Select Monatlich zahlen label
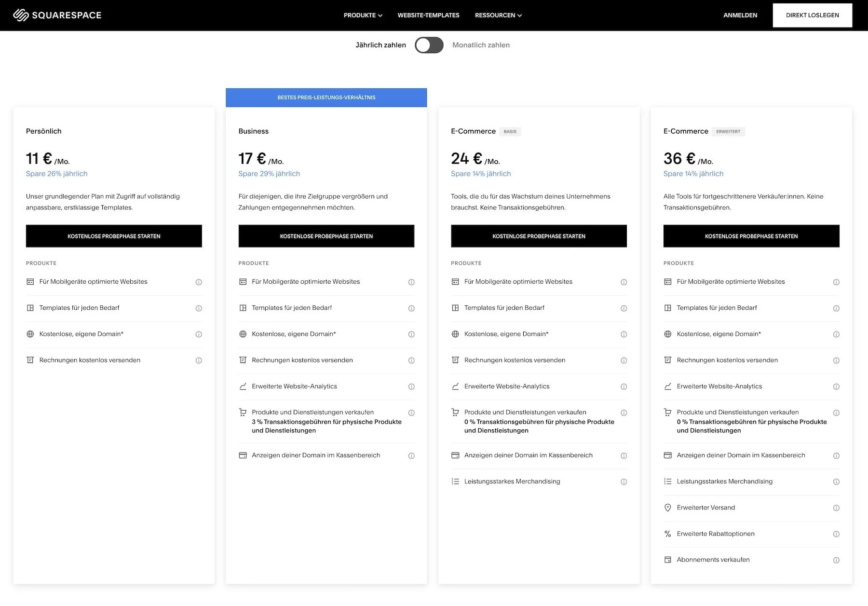 pyautogui.click(x=481, y=45)
